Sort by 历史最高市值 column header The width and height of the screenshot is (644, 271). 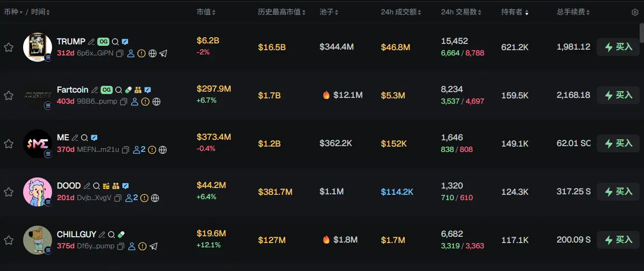click(x=282, y=12)
